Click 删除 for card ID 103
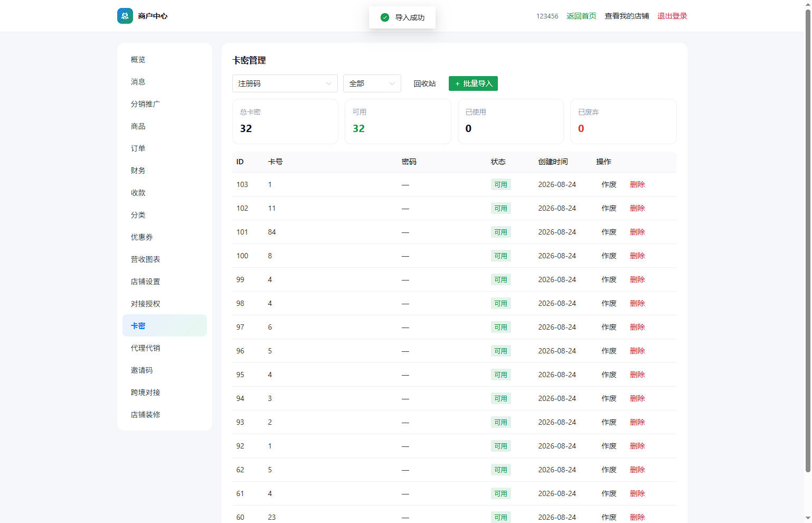This screenshot has width=812, height=523. [637, 184]
